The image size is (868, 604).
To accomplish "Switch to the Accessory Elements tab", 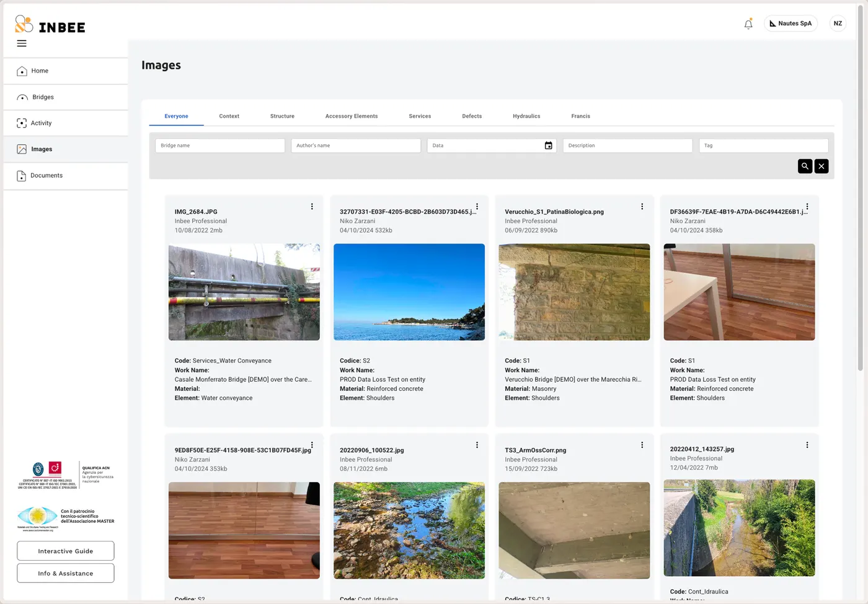I will coord(352,116).
